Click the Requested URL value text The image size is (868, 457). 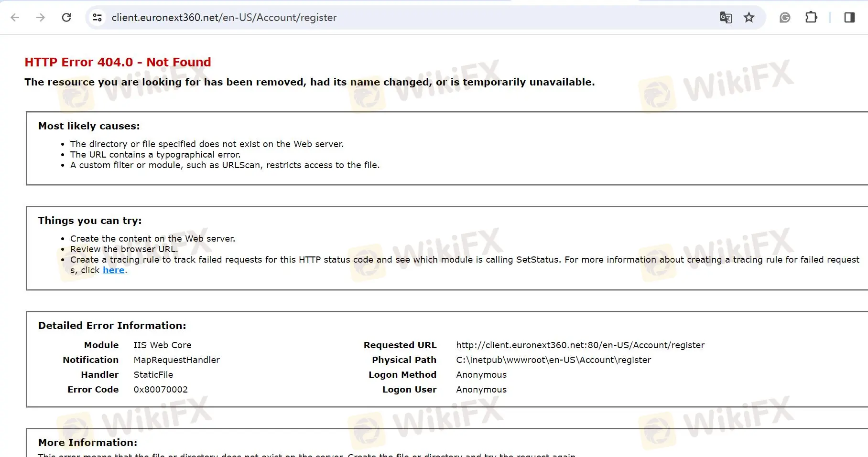(580, 345)
